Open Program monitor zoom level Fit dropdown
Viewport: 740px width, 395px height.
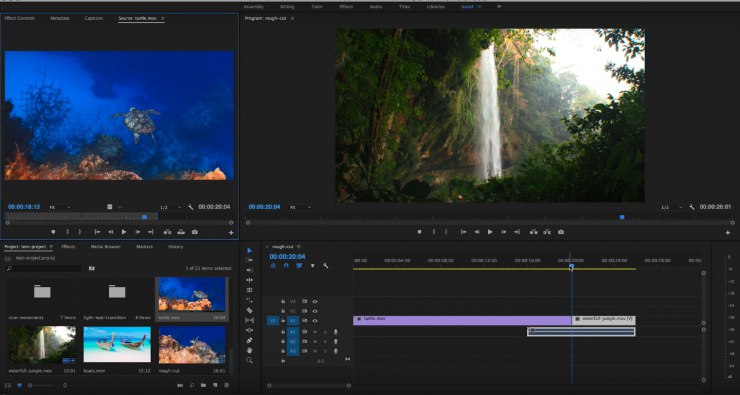(x=301, y=207)
